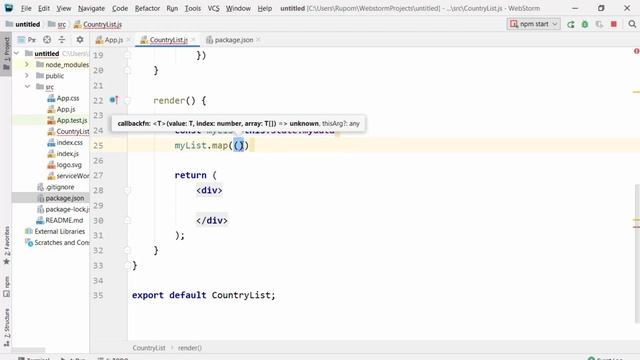This screenshot has height=360, width=640.
Task: Open the Help menu
Action: tap(264, 8)
